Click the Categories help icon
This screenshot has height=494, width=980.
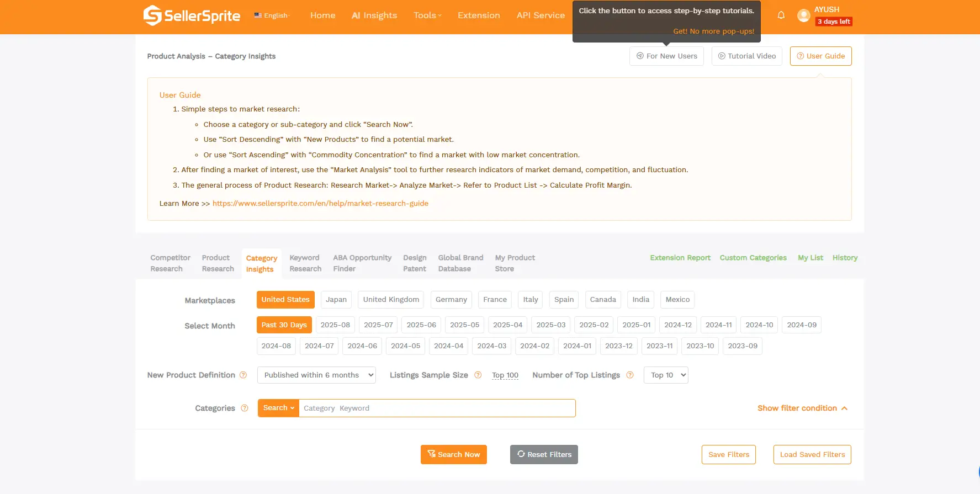click(245, 408)
